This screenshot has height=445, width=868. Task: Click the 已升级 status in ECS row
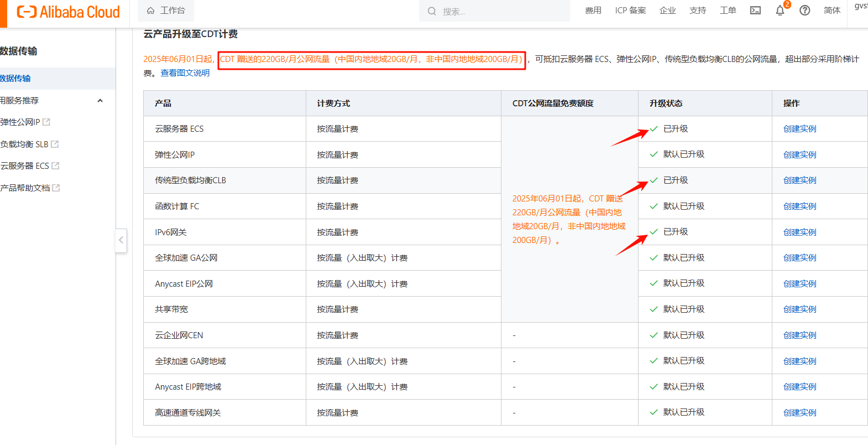click(x=676, y=129)
